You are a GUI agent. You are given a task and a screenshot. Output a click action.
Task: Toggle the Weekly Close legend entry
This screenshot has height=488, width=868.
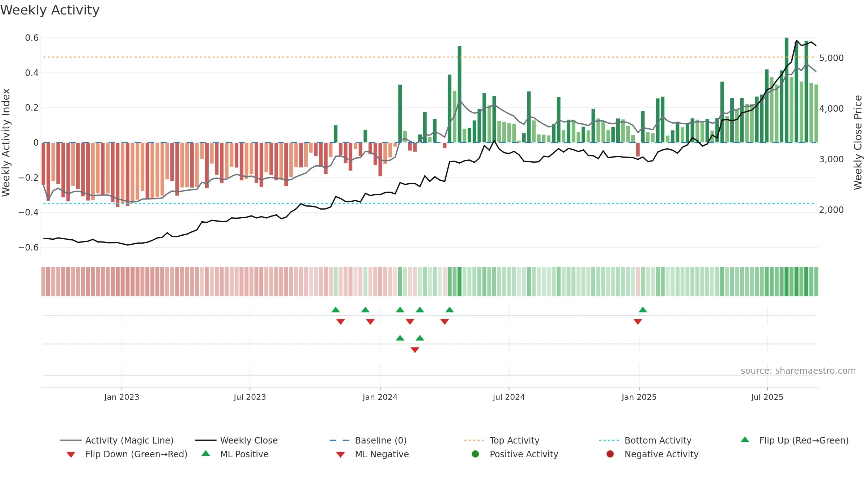click(x=236, y=440)
